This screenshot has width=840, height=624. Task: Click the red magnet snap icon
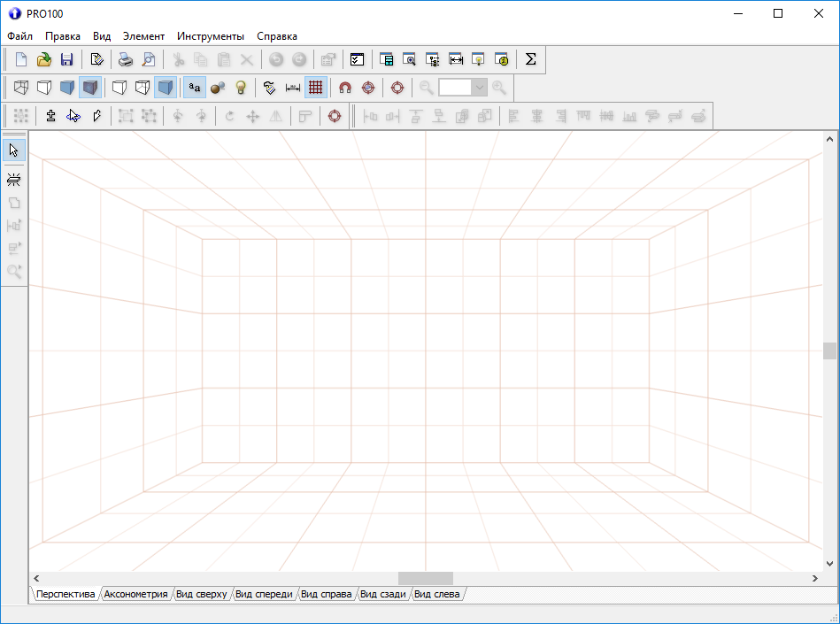345,88
